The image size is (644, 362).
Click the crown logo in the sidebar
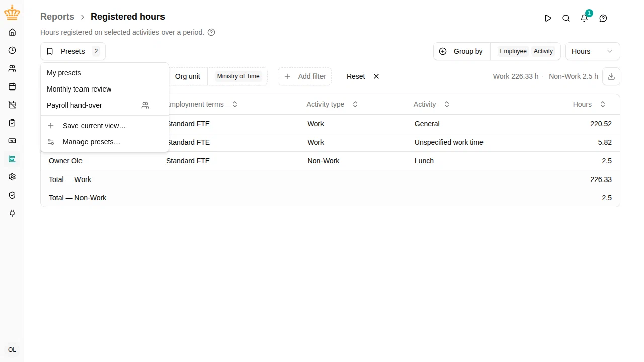pos(12,13)
